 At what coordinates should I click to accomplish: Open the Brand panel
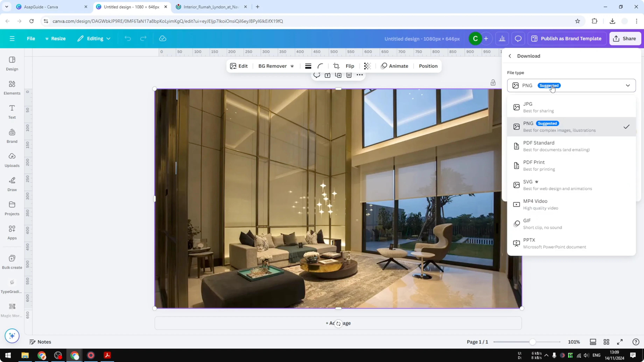tap(12, 136)
